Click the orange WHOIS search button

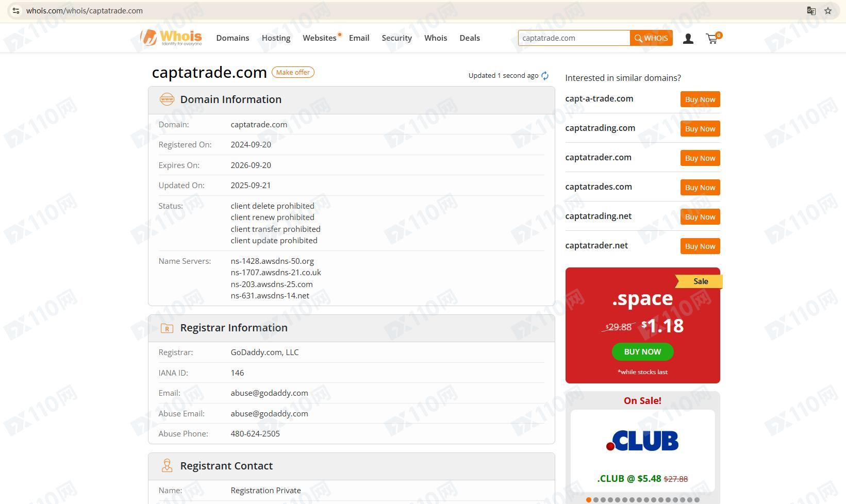(x=651, y=38)
